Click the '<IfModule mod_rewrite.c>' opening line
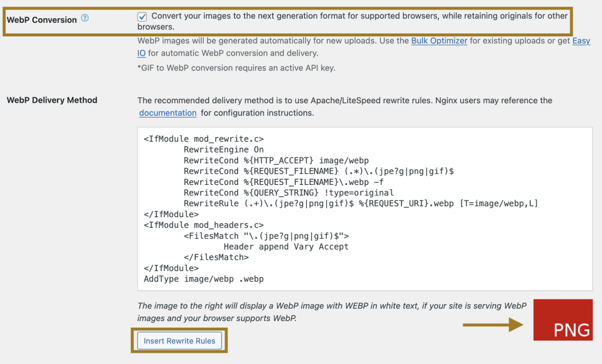 click(x=203, y=139)
